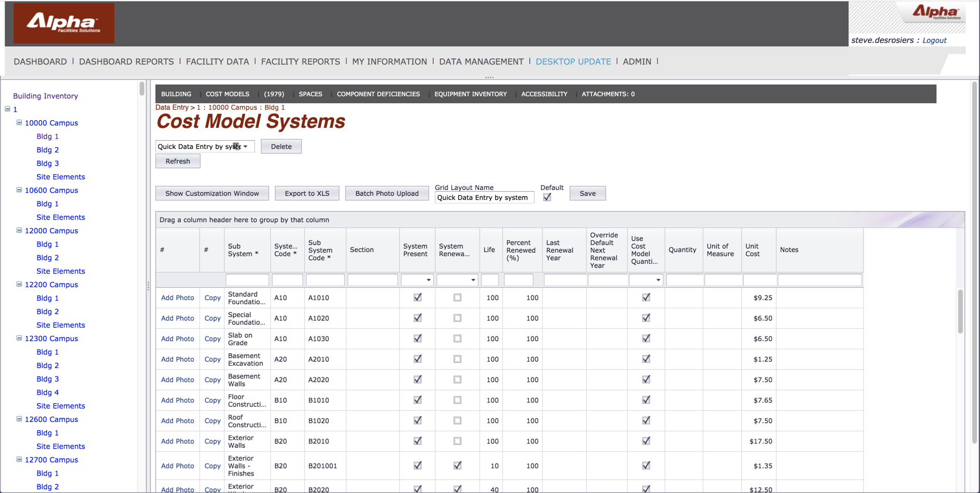Click the tree panel scrollbar
This screenshot has height=493, width=980.
142,89
